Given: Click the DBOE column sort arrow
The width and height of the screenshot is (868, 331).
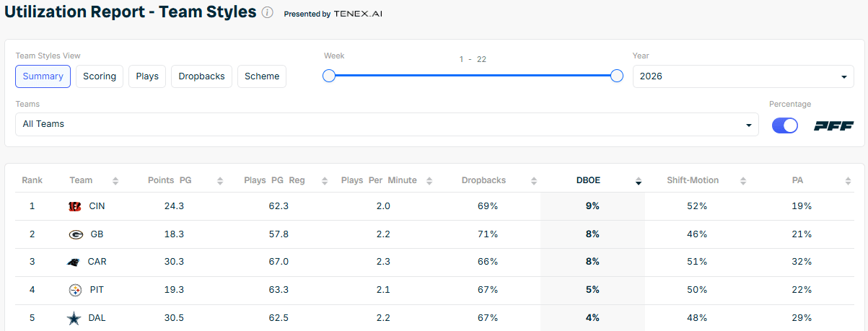Looking at the screenshot, I should 639,181.
